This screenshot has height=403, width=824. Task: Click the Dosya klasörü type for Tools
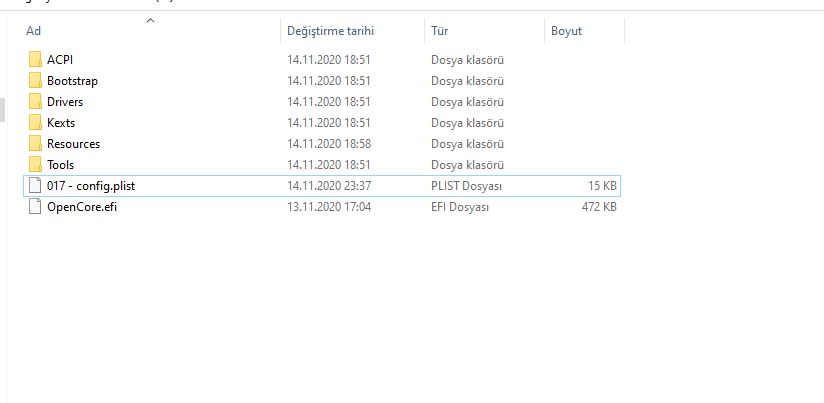(x=468, y=165)
